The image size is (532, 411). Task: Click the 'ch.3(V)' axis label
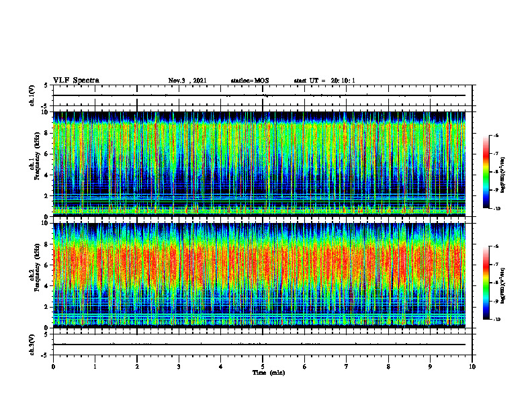click(32, 345)
